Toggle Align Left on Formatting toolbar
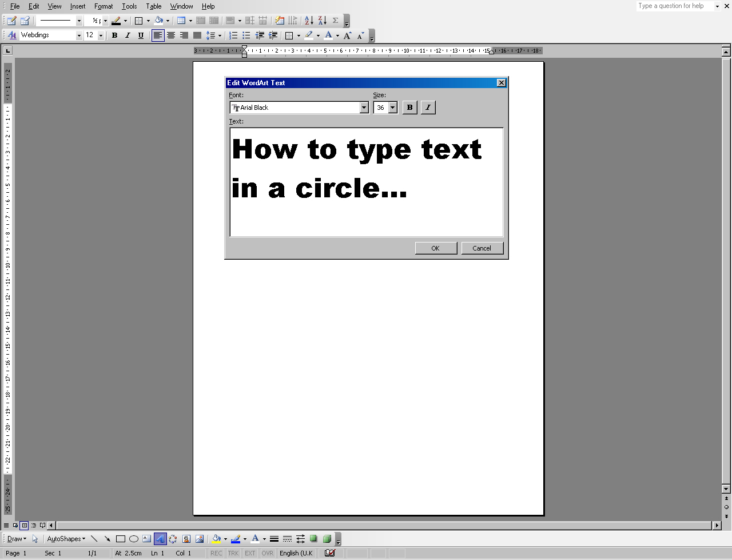Viewport: 732px width, 560px height. click(x=158, y=35)
